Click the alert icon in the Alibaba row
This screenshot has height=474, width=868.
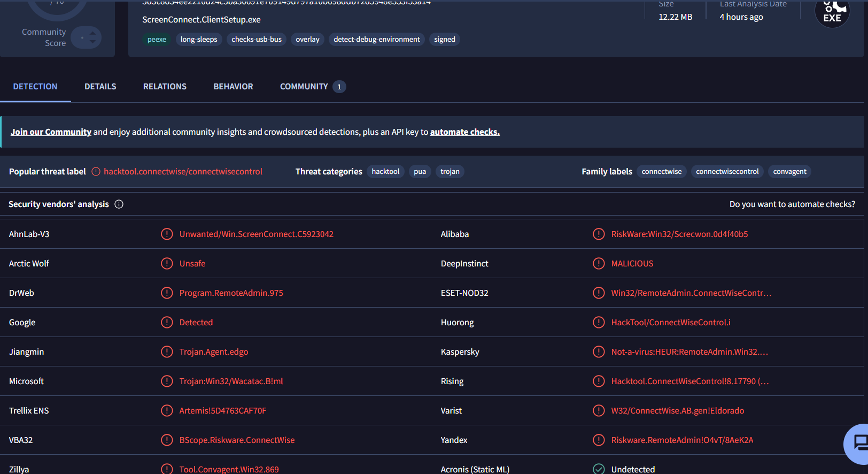(x=599, y=234)
